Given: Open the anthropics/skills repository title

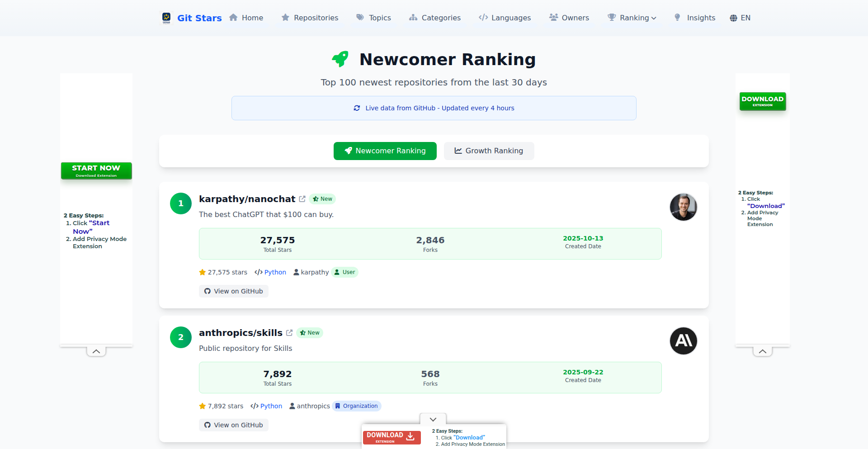Looking at the screenshot, I should (241, 333).
